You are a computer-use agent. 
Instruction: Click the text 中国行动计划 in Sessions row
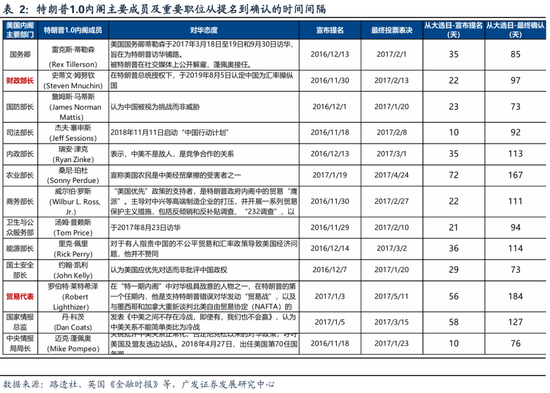coord(205,133)
